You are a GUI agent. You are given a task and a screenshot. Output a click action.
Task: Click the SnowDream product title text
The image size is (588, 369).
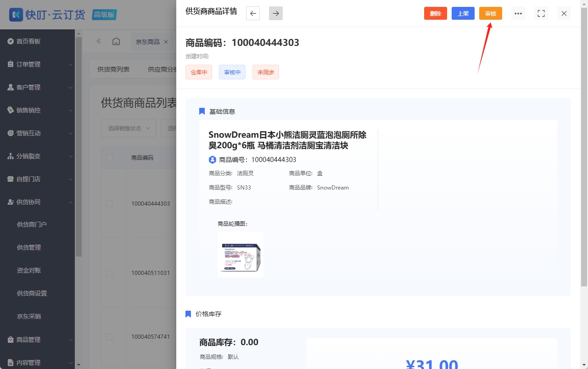[287, 140]
